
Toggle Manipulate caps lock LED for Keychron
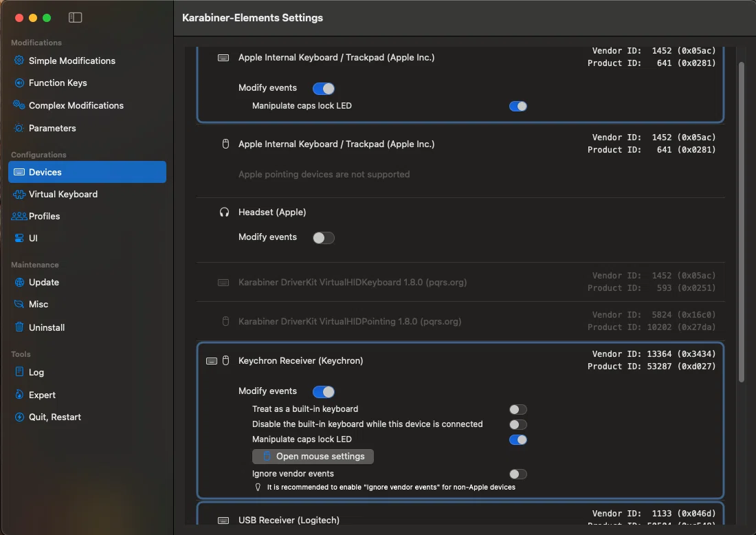[518, 439]
